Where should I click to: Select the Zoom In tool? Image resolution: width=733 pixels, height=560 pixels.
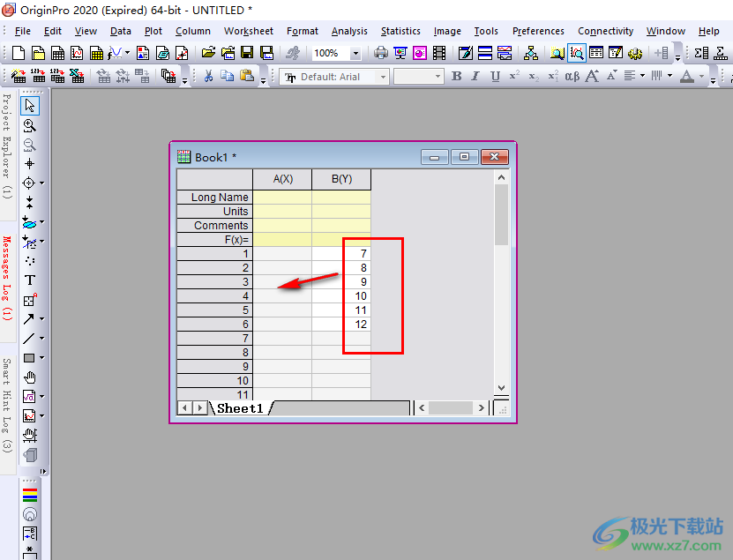click(29, 125)
